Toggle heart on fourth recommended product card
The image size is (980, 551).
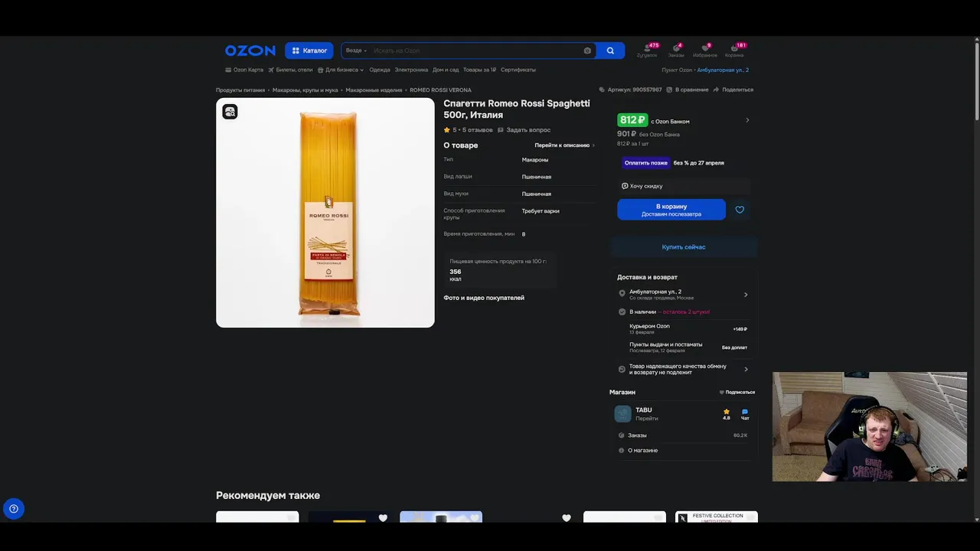pos(567,518)
